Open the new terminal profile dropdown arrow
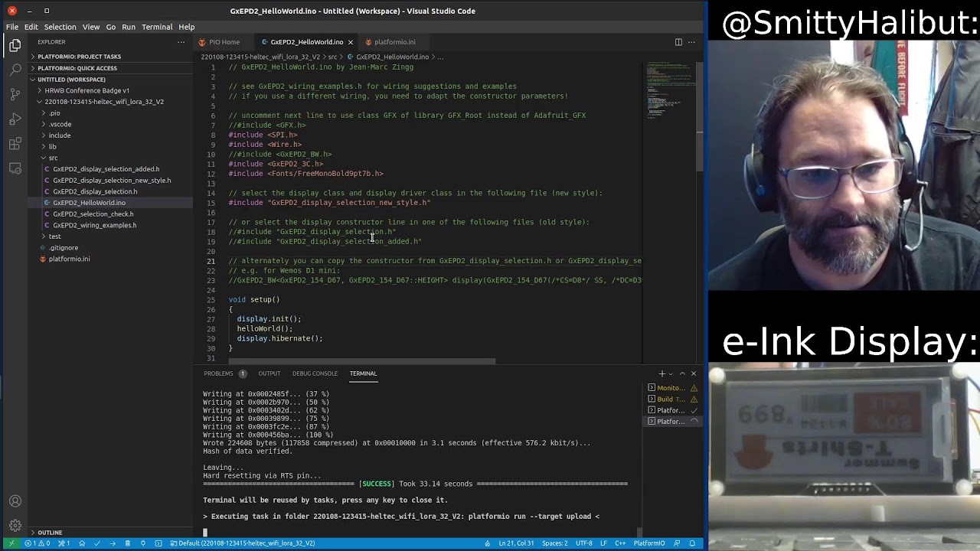The height and width of the screenshot is (551, 980). point(671,373)
